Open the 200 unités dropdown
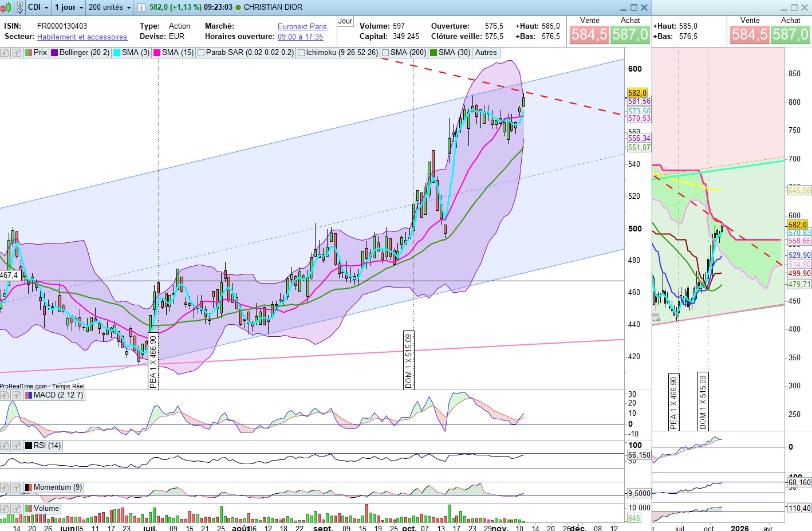The image size is (812, 531). (x=109, y=7)
